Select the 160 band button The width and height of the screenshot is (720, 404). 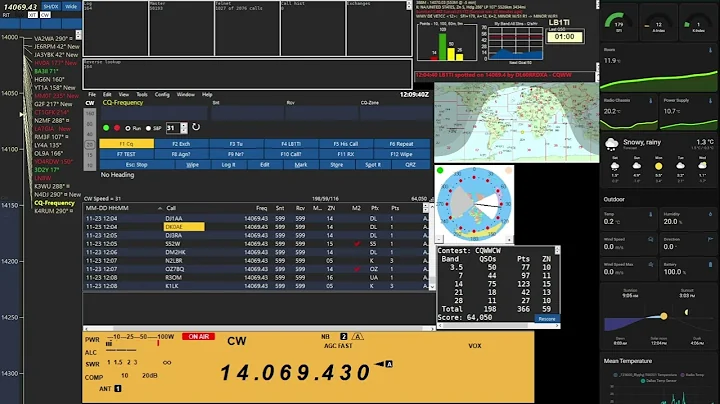pos(90,113)
